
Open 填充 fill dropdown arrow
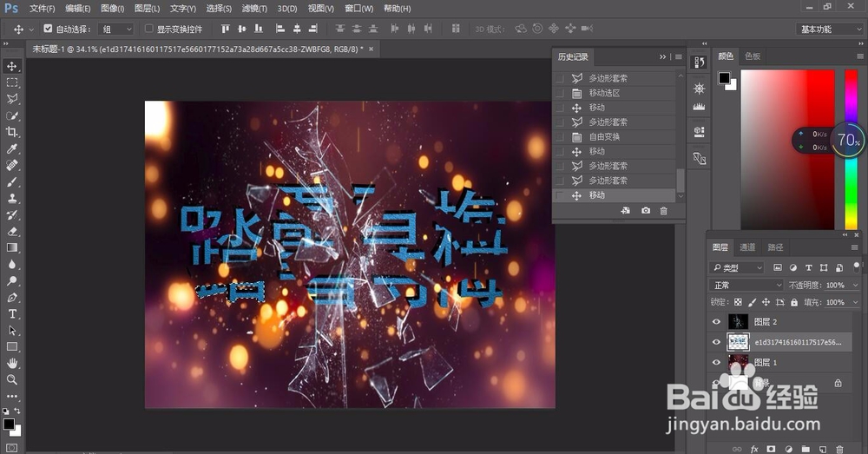(855, 302)
